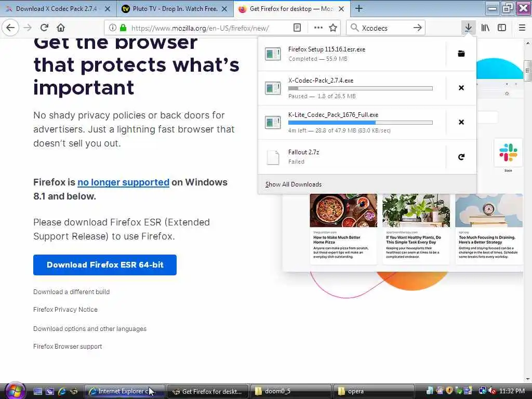532x399 pixels.
Task: Show sidebars toggle button
Action: click(502, 28)
